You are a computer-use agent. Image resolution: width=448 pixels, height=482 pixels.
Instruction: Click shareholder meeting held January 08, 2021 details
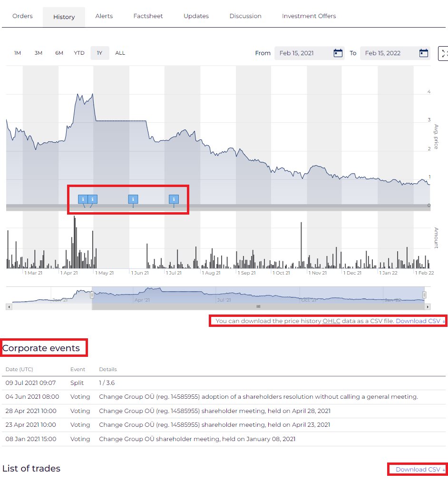pyautogui.click(x=197, y=439)
